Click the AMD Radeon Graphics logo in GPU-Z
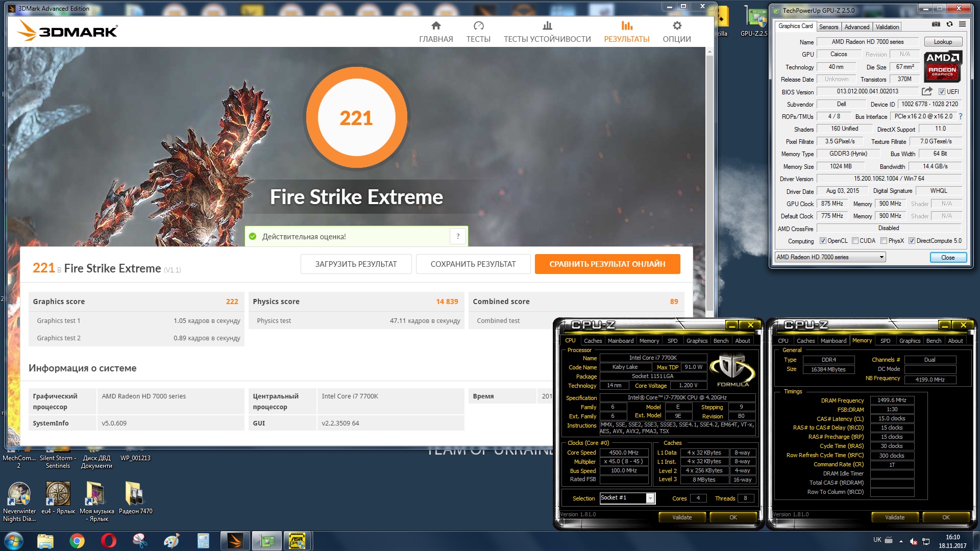This screenshot has height=551, width=980. click(x=942, y=66)
